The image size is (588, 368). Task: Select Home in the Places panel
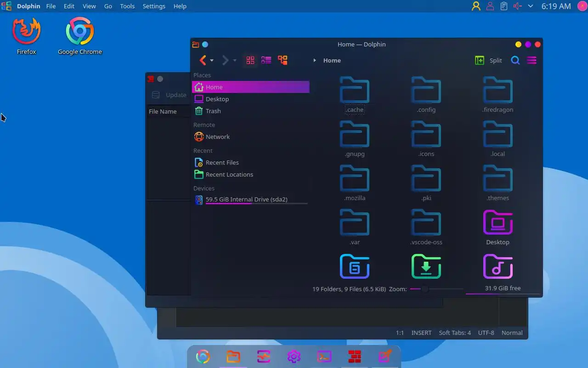[251, 87]
